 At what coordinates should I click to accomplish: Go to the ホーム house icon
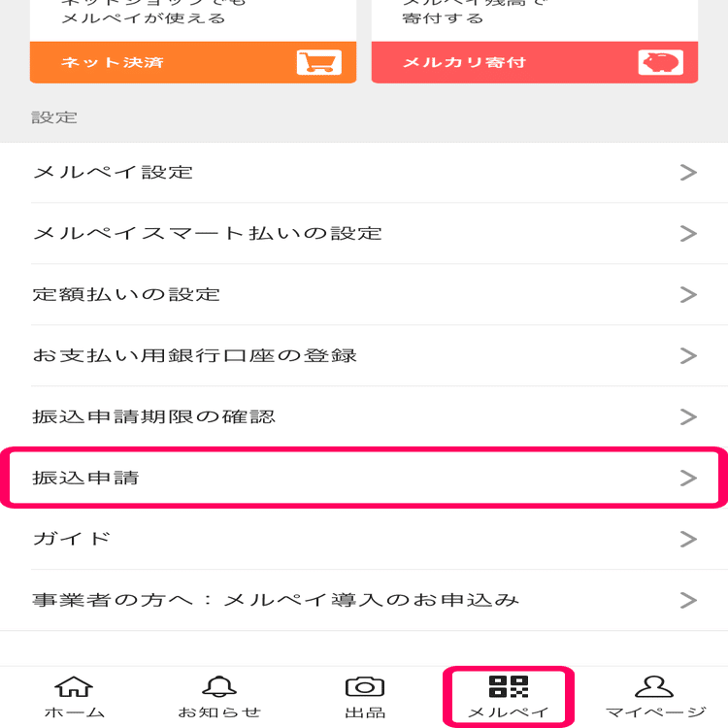click(74, 686)
